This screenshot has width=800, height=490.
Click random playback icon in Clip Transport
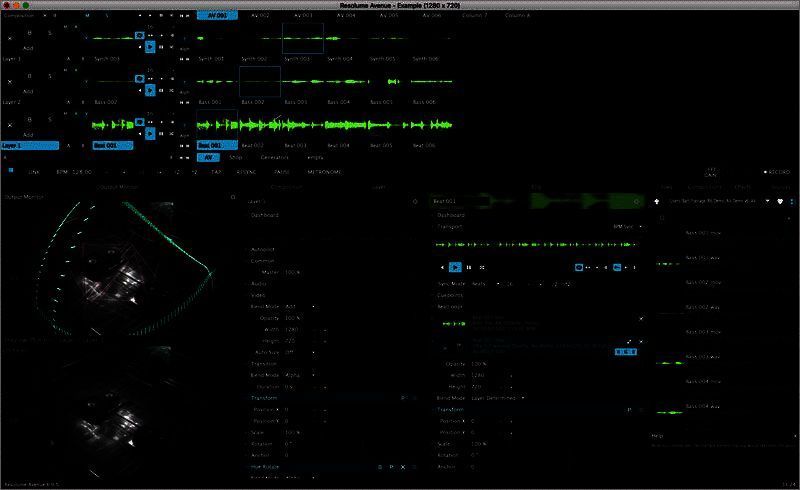pos(482,267)
